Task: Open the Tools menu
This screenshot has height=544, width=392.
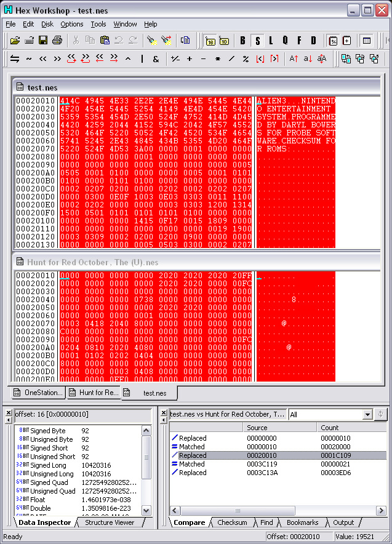Action: (x=98, y=24)
